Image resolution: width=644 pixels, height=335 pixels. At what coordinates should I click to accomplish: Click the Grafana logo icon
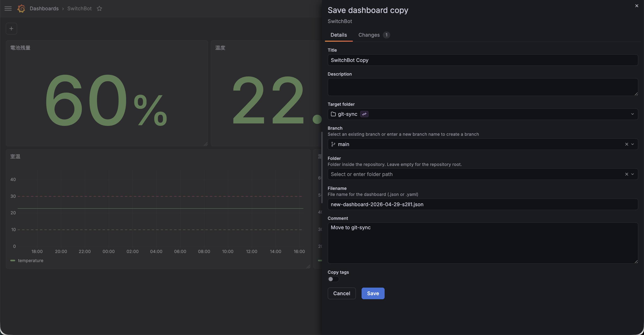point(21,8)
